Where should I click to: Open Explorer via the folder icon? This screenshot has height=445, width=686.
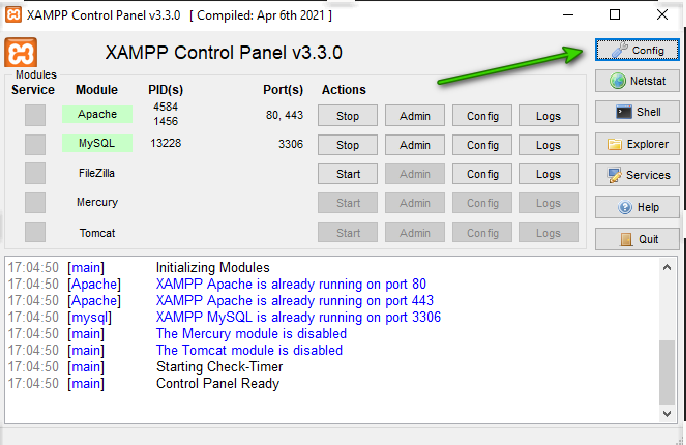(637, 144)
